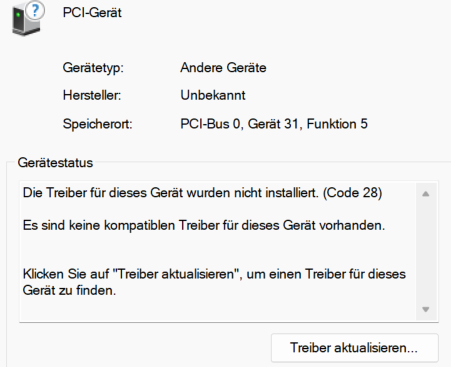Click the Andere Geräte value

(223, 68)
